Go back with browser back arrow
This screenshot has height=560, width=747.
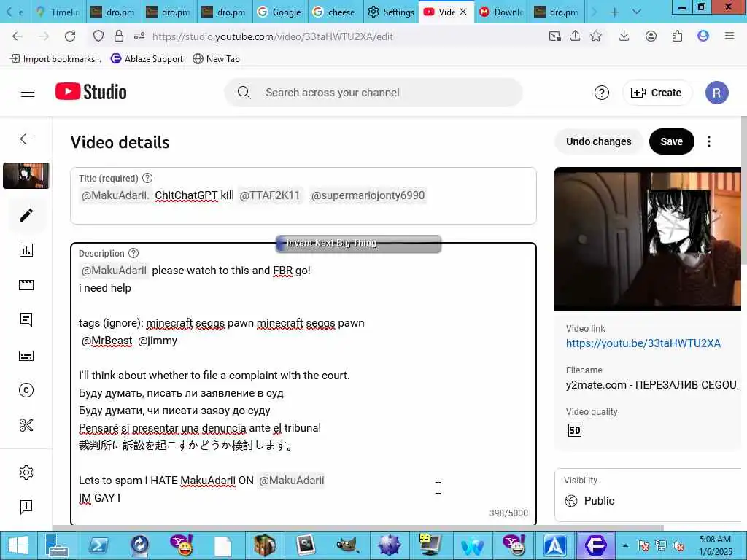pos(18,36)
